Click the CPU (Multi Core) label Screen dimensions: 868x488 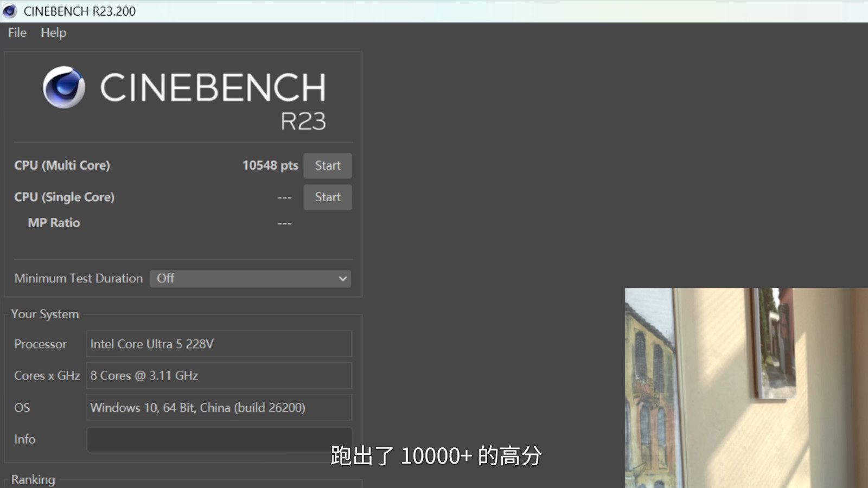tap(62, 165)
